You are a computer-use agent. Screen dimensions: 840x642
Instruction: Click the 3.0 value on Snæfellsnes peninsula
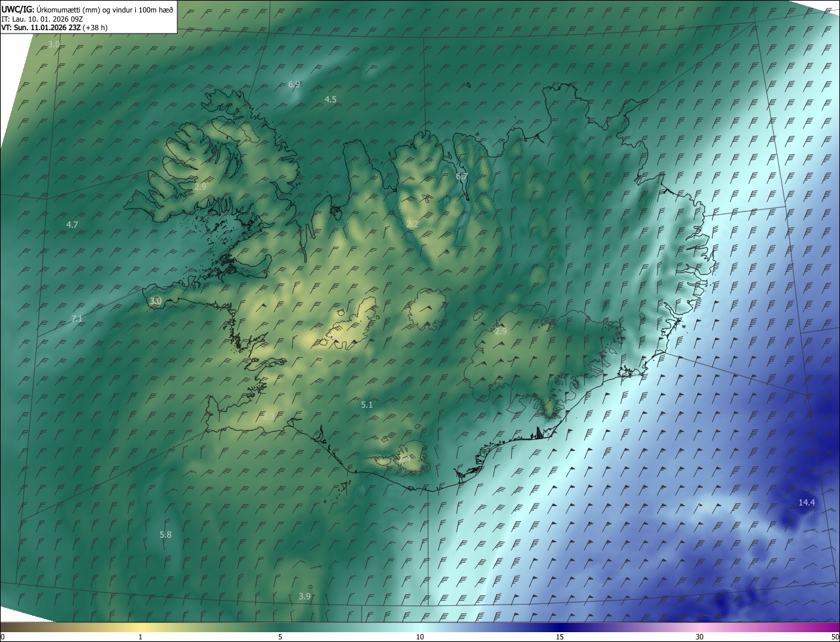(156, 301)
